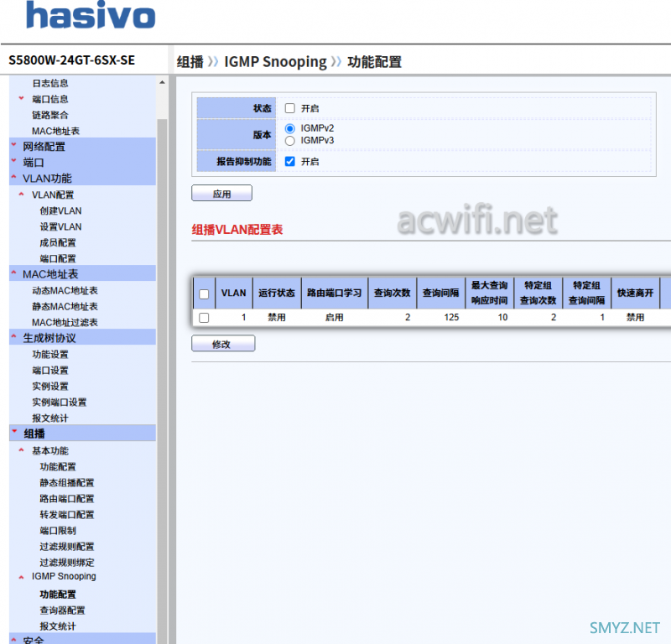Expand the 端口 section arrow

(13, 160)
